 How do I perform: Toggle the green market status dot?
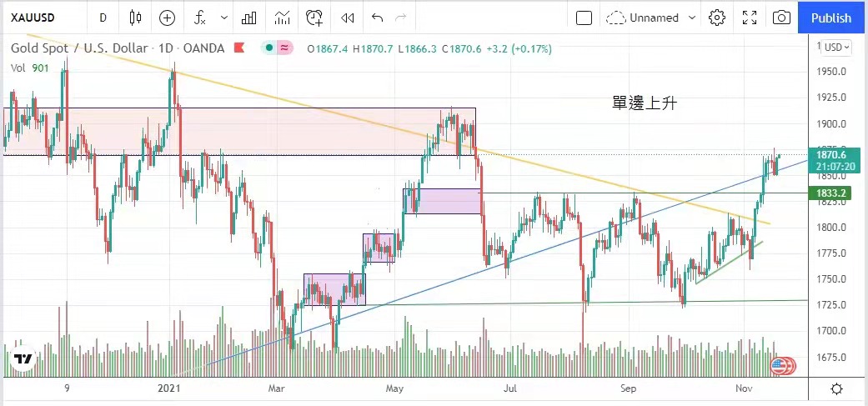click(269, 48)
